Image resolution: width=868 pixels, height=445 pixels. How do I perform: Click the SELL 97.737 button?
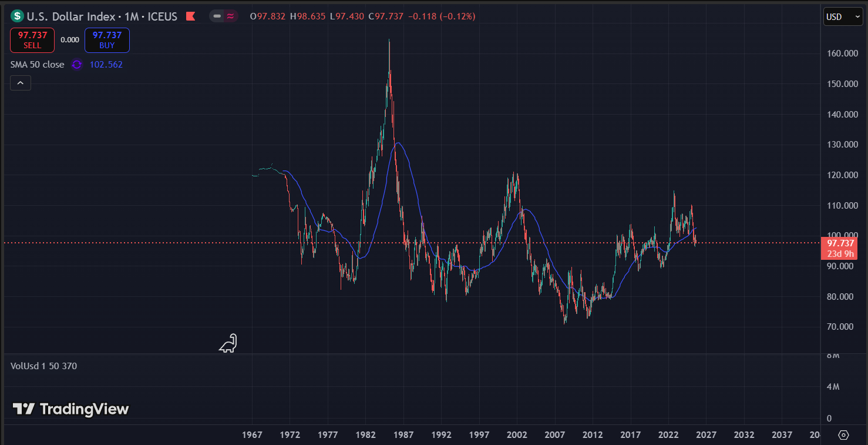coord(32,40)
